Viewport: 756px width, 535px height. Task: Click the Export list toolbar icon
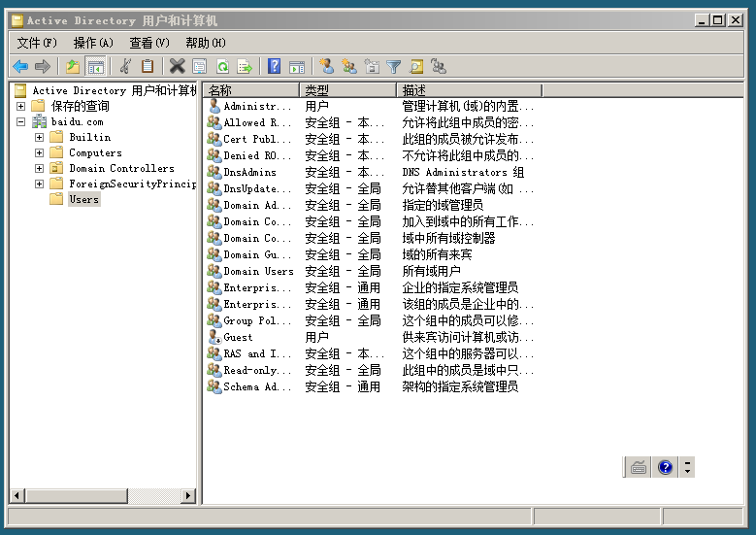[245, 66]
